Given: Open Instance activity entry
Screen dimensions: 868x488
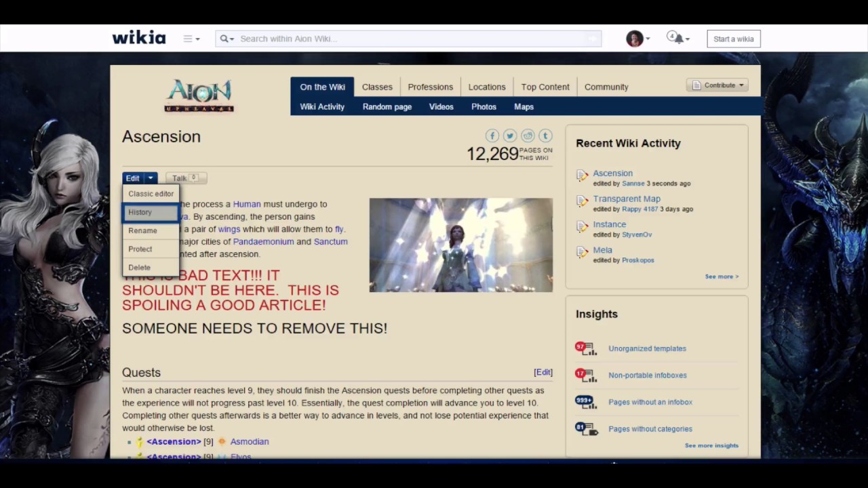Looking at the screenshot, I should 610,224.
